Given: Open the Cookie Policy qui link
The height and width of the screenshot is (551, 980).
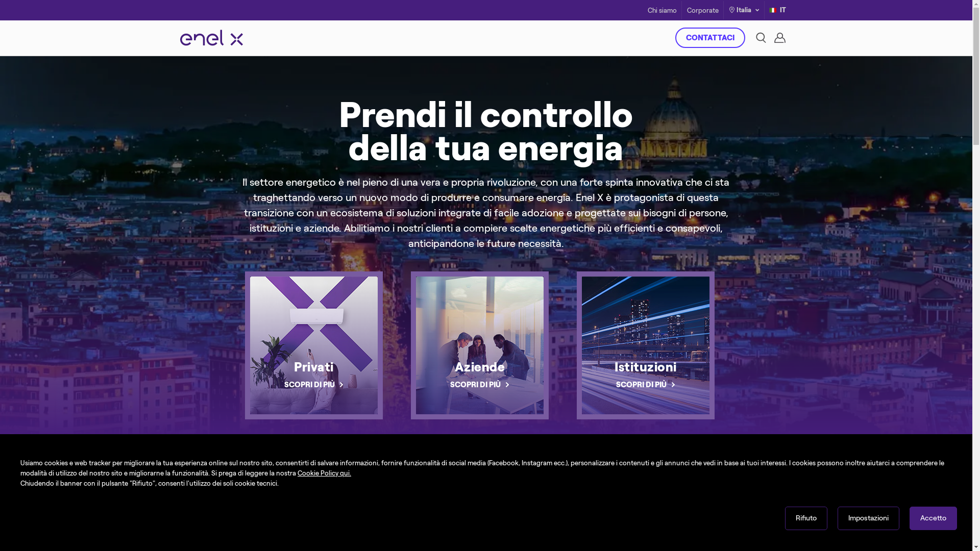Looking at the screenshot, I should (324, 473).
